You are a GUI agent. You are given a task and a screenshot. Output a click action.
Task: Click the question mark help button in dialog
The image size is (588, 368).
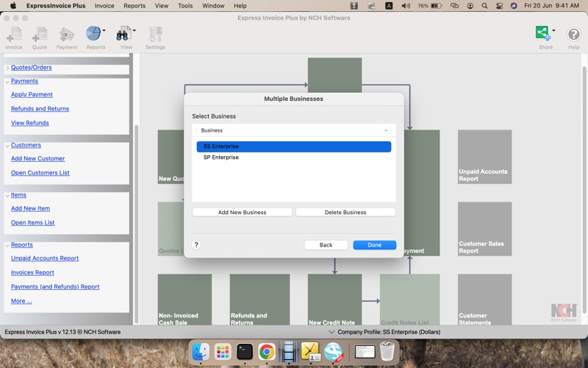click(x=196, y=245)
